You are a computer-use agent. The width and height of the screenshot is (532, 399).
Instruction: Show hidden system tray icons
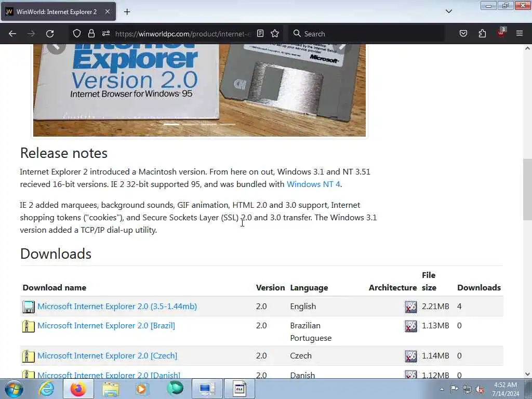tap(442, 389)
